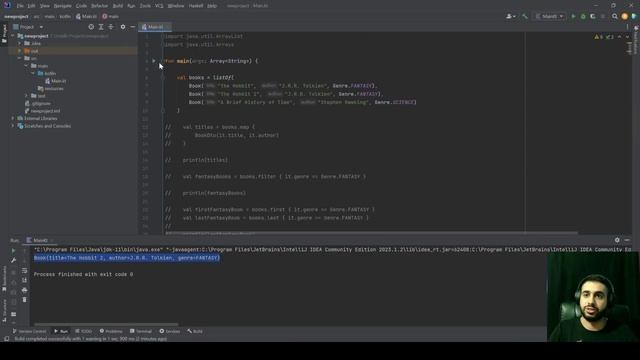Screen dimensions: 640x360
Task: Select the resources folder in tree
Action: click(x=51, y=89)
